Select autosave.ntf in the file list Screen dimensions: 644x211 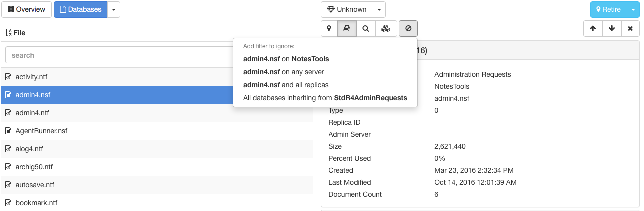tap(157, 185)
